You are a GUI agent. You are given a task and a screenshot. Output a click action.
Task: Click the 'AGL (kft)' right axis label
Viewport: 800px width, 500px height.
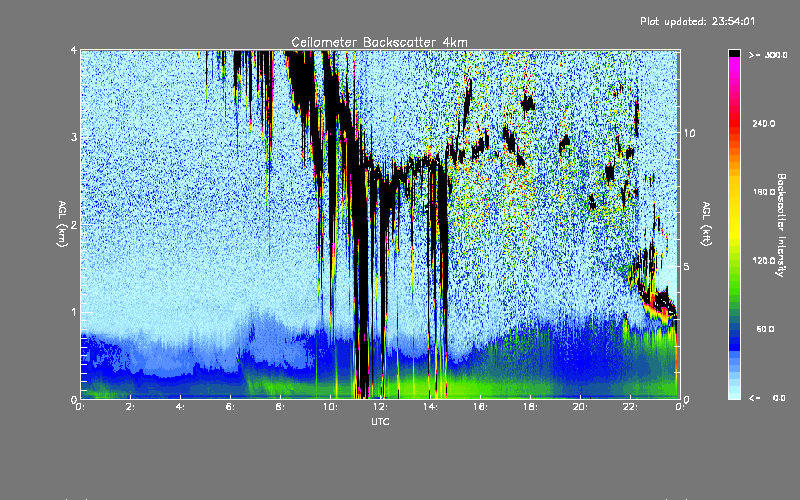point(706,224)
